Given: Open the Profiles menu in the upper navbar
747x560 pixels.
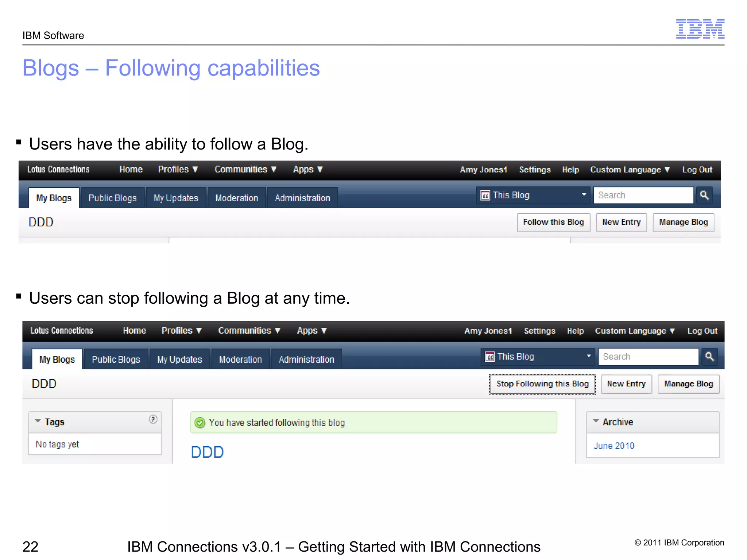Looking at the screenshot, I should (178, 170).
